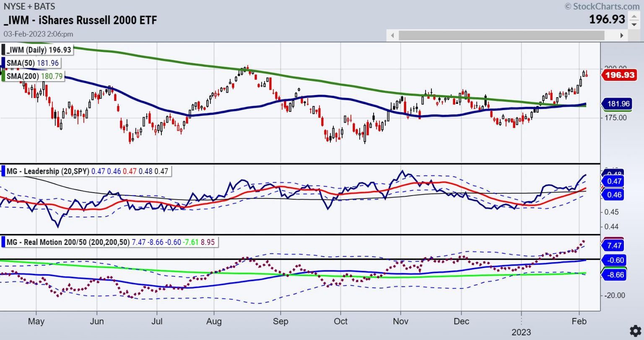The image size is (644, 340).
Task: Open the chart settings gear icon
Action: (x=634, y=330)
